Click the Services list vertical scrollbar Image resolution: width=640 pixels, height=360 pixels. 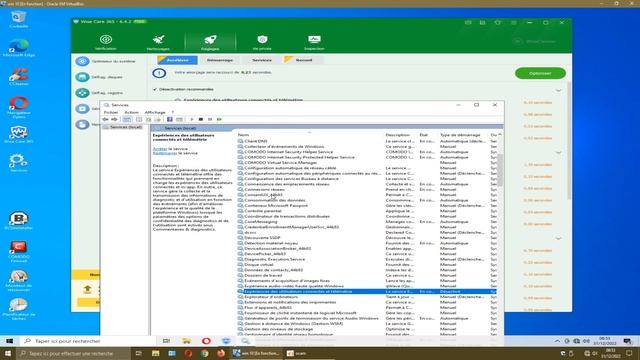pyautogui.click(x=500, y=171)
